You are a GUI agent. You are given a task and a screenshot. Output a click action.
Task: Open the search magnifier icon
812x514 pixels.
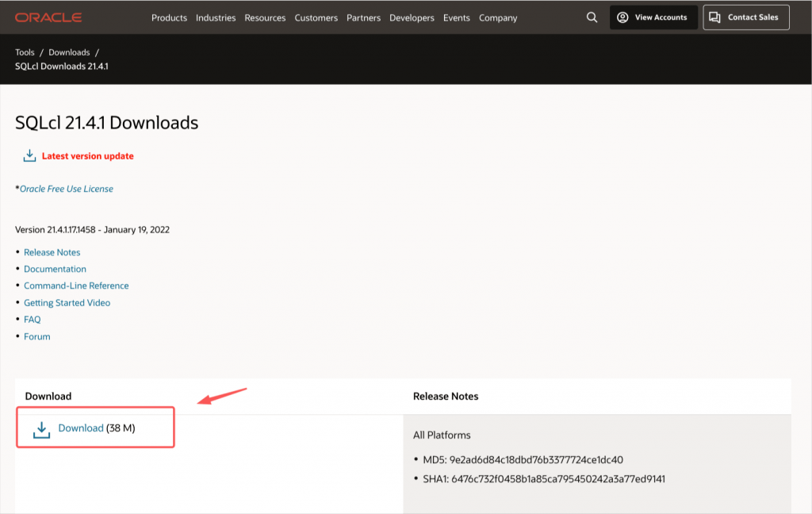click(x=592, y=17)
